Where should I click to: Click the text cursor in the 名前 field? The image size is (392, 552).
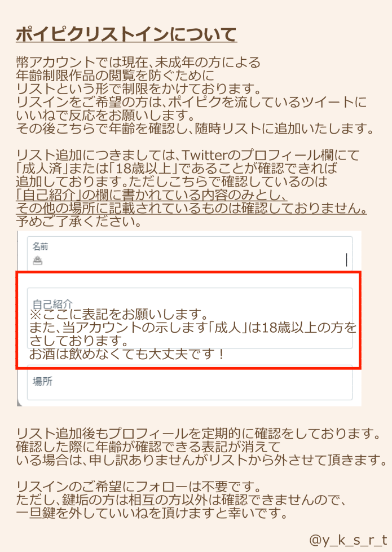click(346, 260)
